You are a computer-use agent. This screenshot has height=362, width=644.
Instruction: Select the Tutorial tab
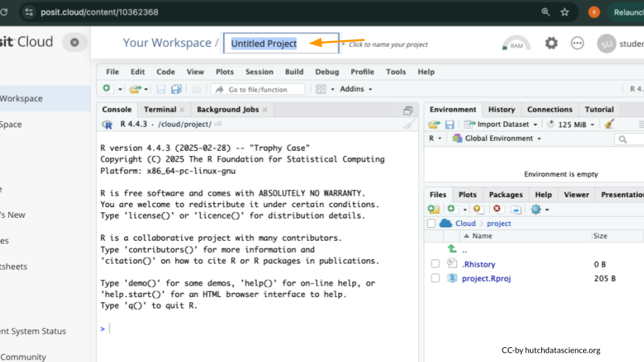pos(599,109)
